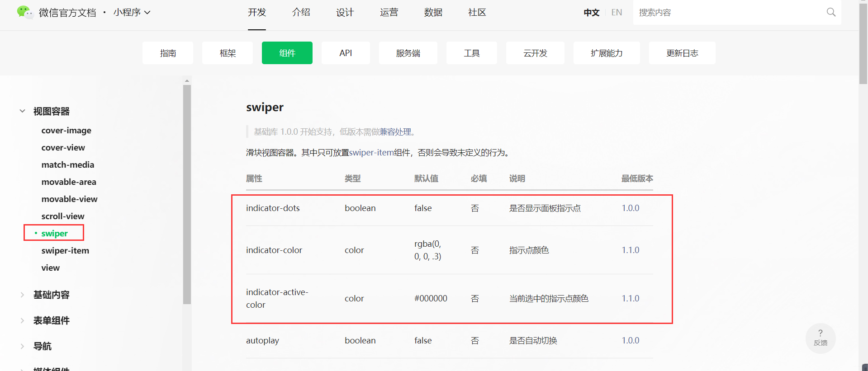Select swiper in sidebar
Image resolution: width=868 pixels, height=371 pixels.
54,233
